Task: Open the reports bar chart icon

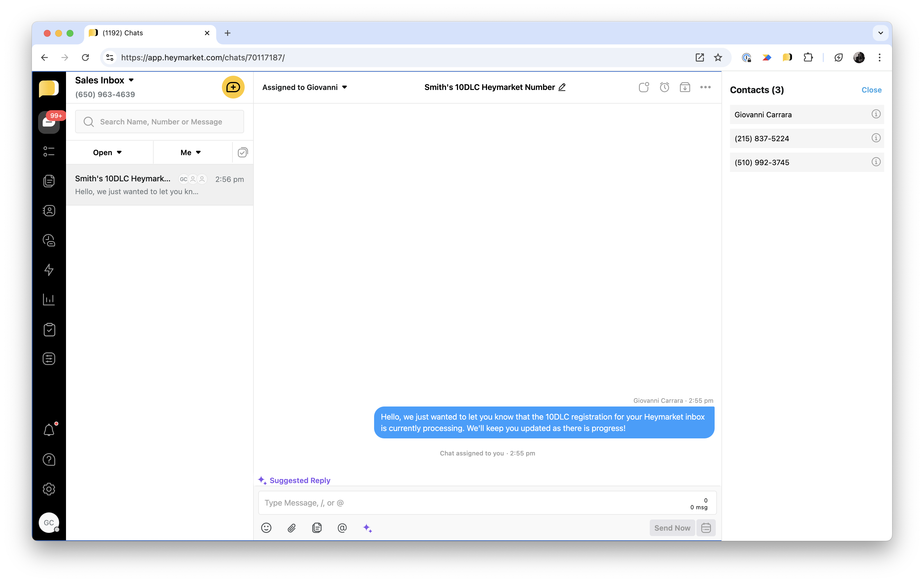Action: click(x=49, y=299)
